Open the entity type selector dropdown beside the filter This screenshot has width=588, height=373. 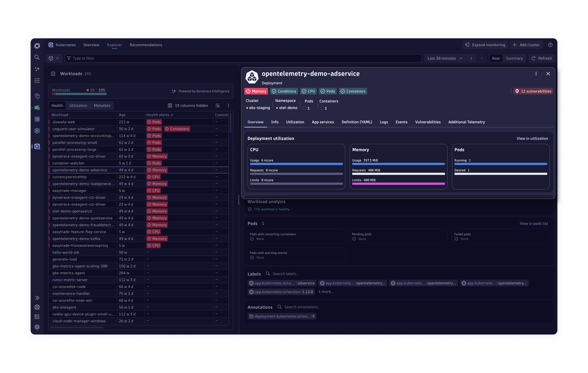coord(54,58)
